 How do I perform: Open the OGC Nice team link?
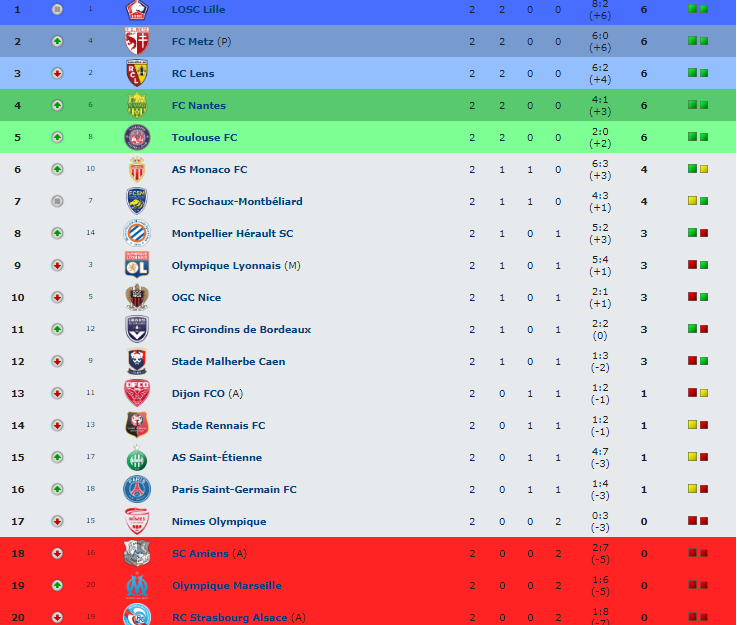click(196, 297)
